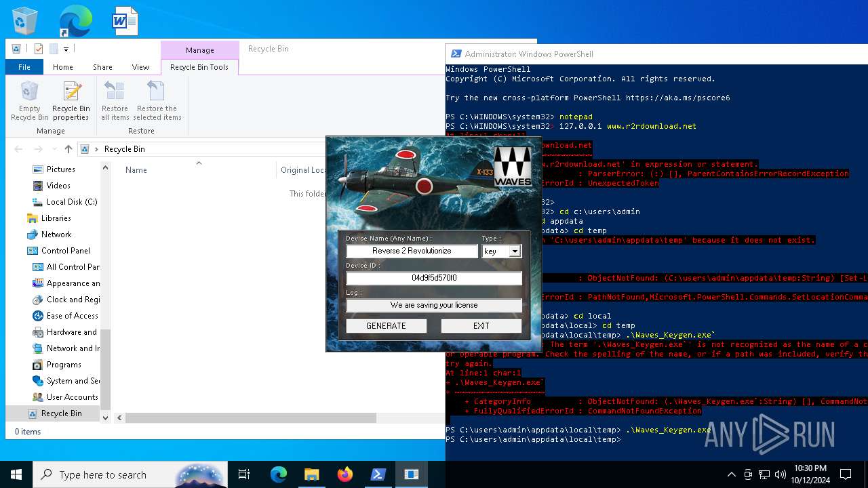The width and height of the screenshot is (868, 488).
Task: Launch Microsoft Edge from the taskbar
Action: click(x=279, y=474)
